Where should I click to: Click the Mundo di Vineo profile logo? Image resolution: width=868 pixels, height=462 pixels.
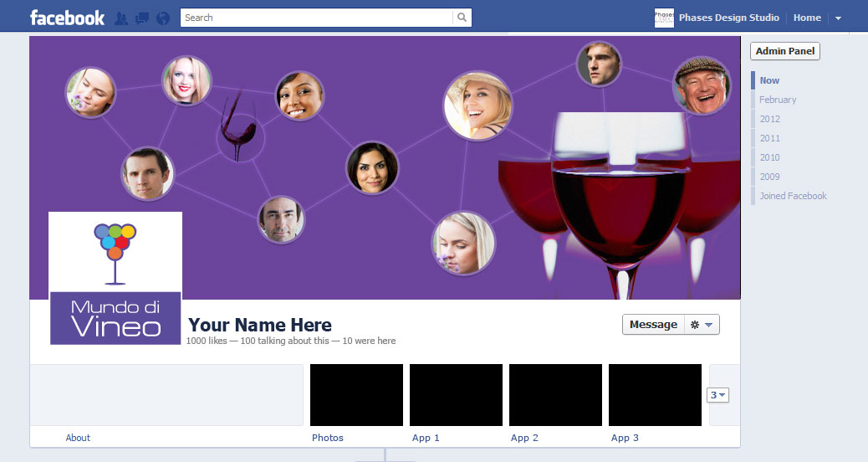click(115, 278)
